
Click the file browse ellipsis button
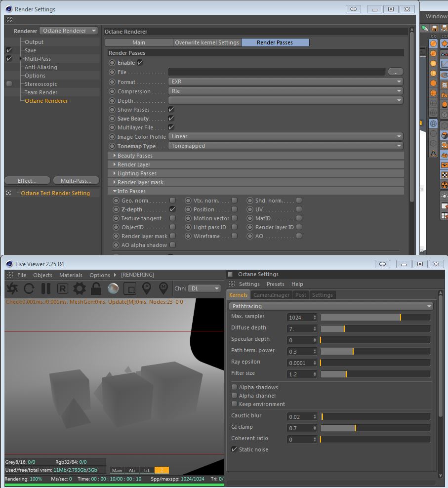(x=395, y=72)
